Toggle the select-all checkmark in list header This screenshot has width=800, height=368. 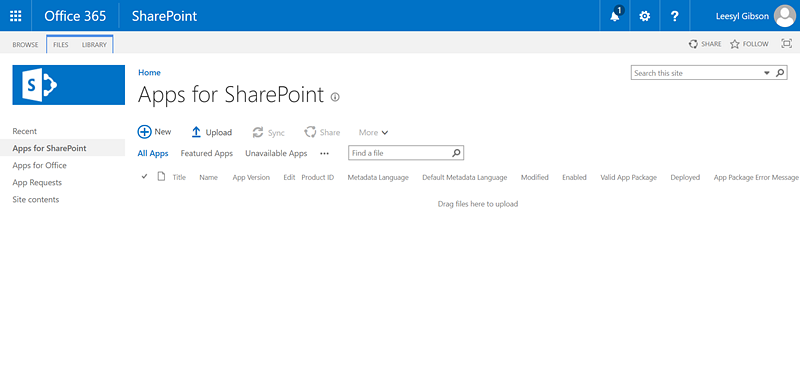144,177
